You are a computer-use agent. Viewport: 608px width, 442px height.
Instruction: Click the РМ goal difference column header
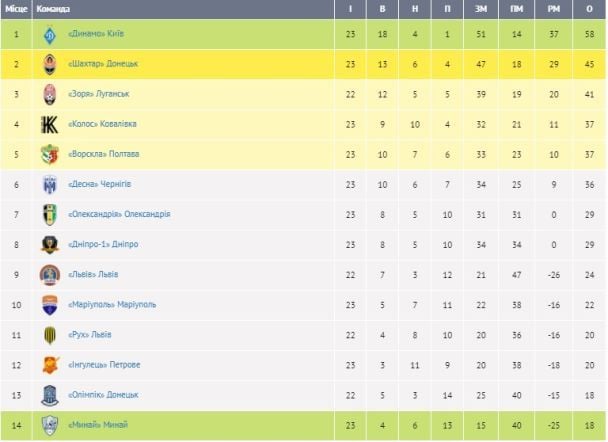click(554, 9)
